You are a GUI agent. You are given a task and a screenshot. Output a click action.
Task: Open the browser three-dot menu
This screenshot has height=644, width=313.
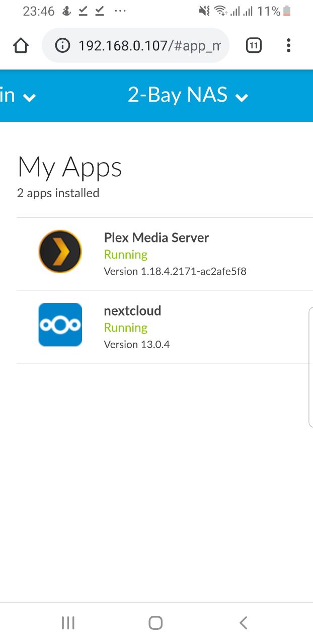click(288, 46)
